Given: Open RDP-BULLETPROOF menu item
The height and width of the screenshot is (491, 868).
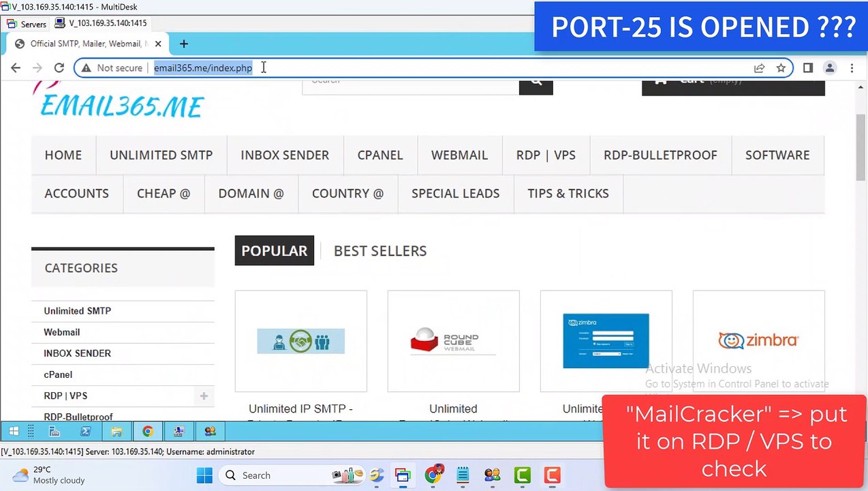Looking at the screenshot, I should 660,155.
